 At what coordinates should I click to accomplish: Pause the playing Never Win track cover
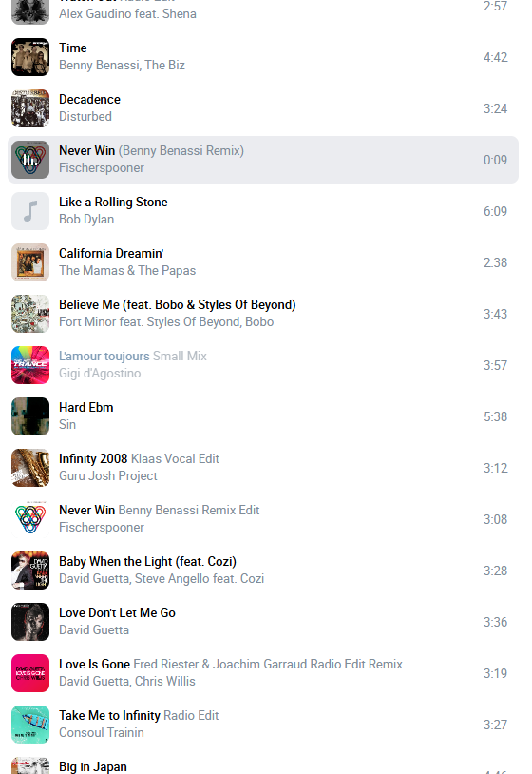pos(30,160)
